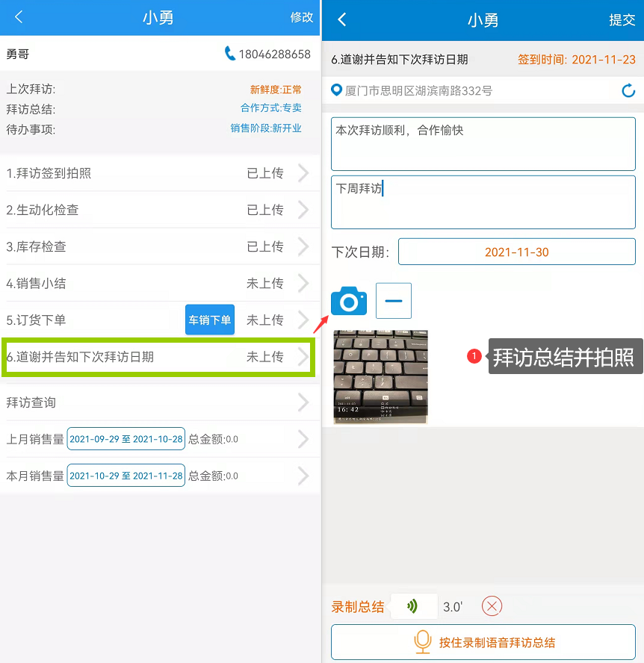Click the minus button beside the camera
This screenshot has width=644, height=663.
point(394,301)
